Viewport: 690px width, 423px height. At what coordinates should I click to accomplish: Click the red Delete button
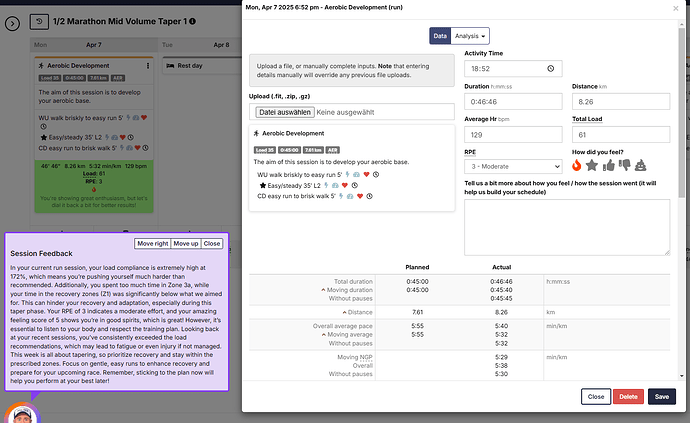628,397
